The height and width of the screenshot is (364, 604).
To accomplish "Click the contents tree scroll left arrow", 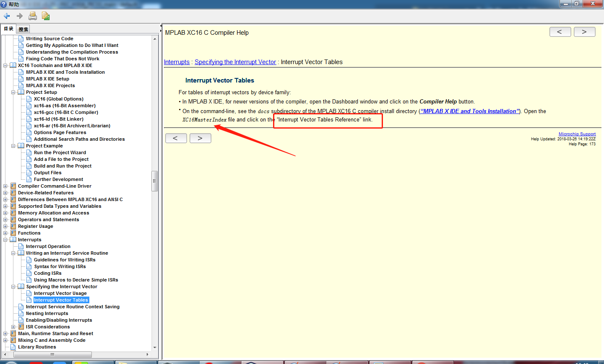I will tap(5, 354).
